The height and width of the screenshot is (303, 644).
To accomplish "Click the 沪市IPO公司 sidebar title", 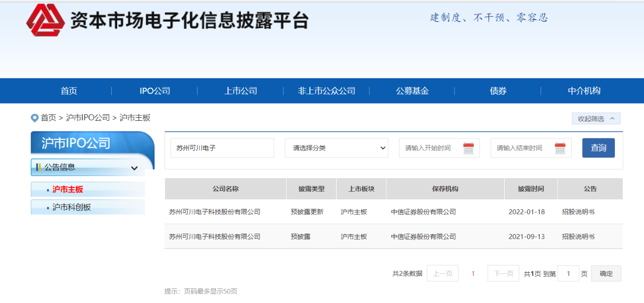I will click(76, 143).
